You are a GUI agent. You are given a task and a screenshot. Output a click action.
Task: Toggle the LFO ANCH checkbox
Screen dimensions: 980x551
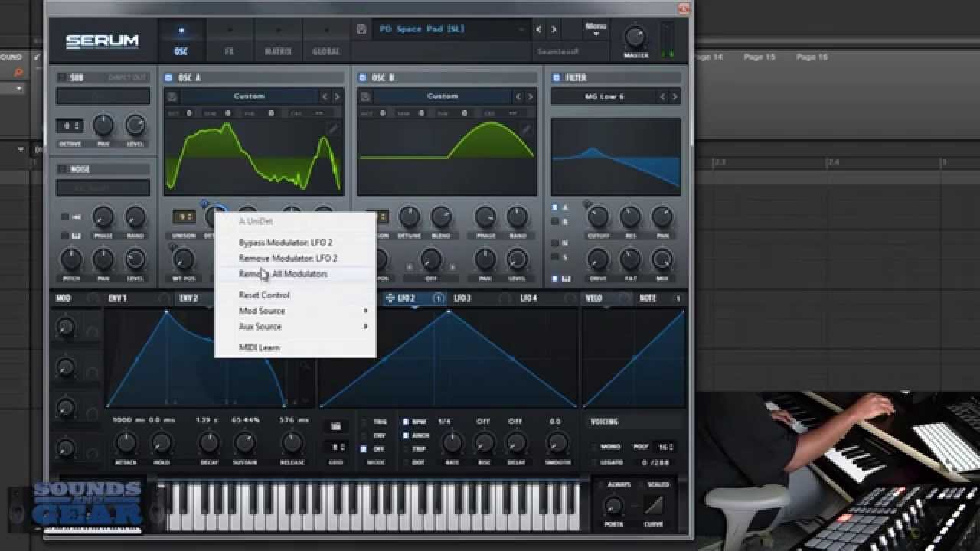407,435
